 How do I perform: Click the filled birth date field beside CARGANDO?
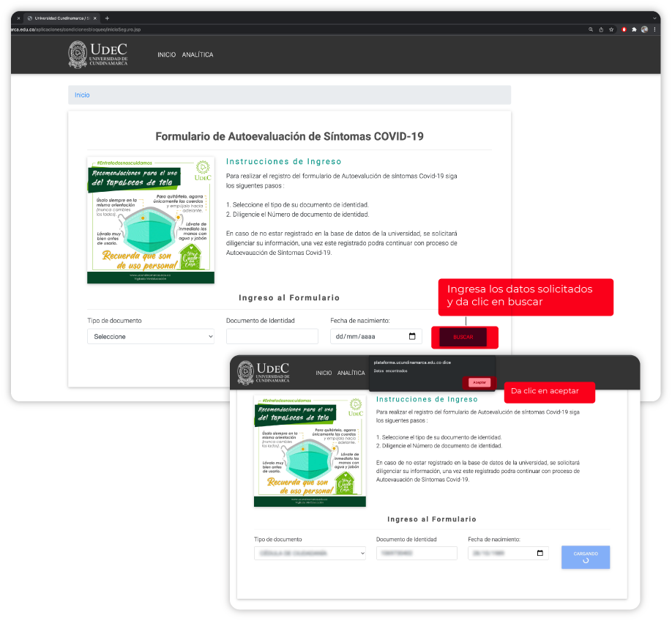(x=508, y=553)
